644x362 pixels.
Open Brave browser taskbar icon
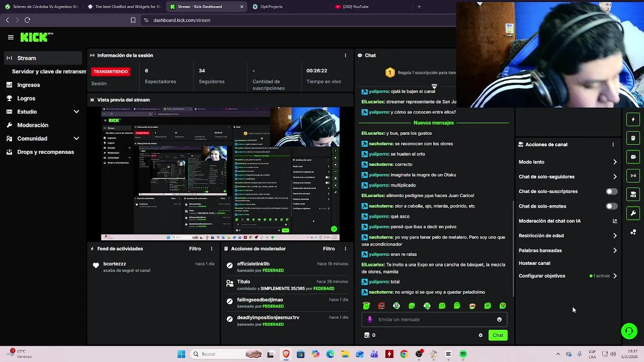(286, 354)
